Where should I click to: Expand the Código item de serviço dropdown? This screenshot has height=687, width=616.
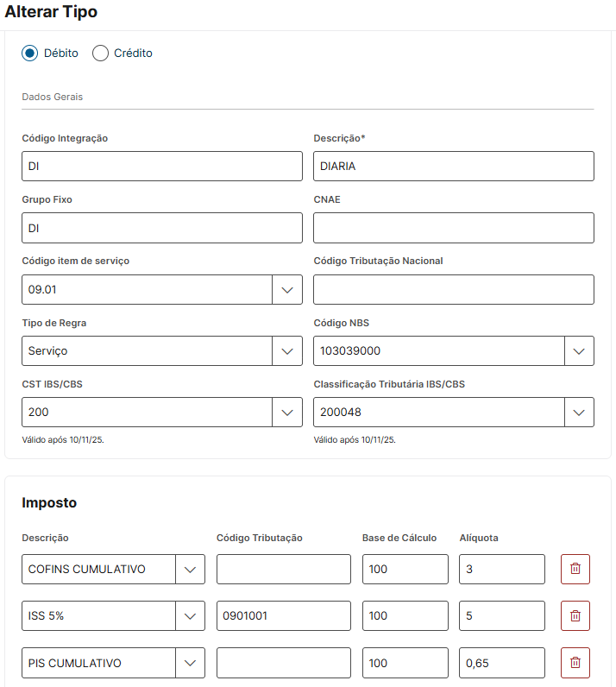click(287, 290)
